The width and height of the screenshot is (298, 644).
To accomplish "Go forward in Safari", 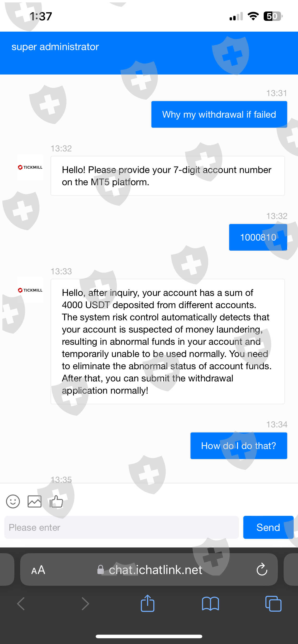I will [85, 604].
